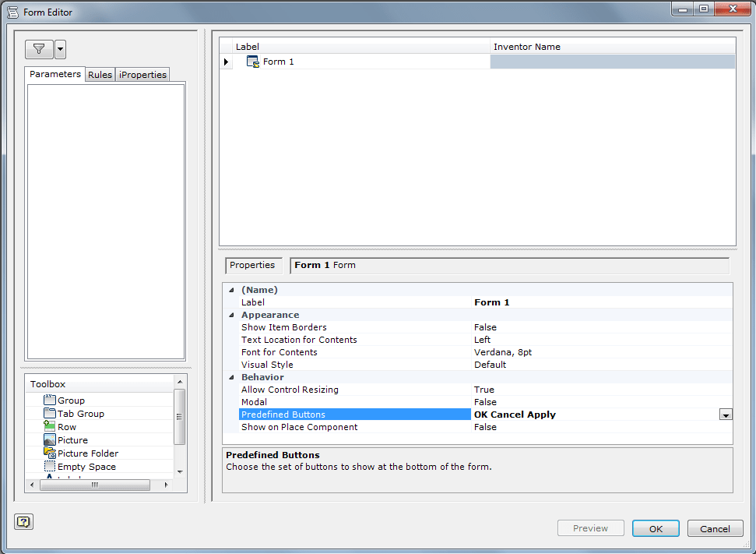Click the parameter filter funnel icon
This screenshot has height=554, width=756.
click(39, 48)
